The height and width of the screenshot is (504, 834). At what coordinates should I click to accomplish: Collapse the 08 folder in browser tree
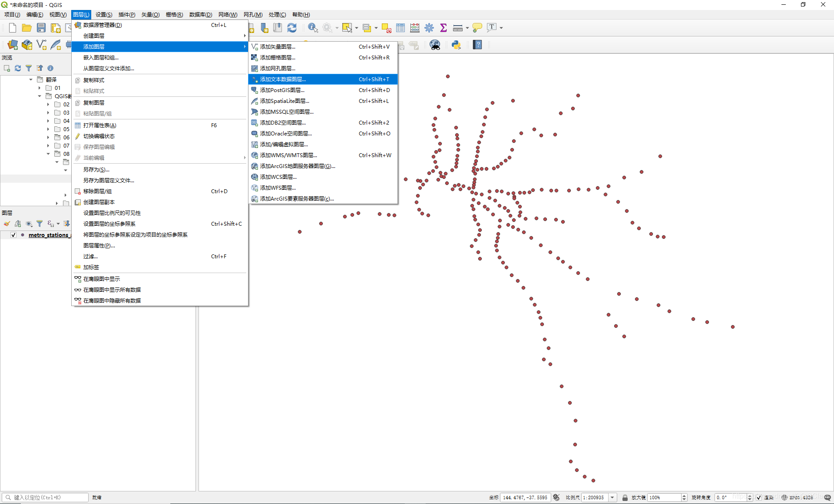coord(48,154)
